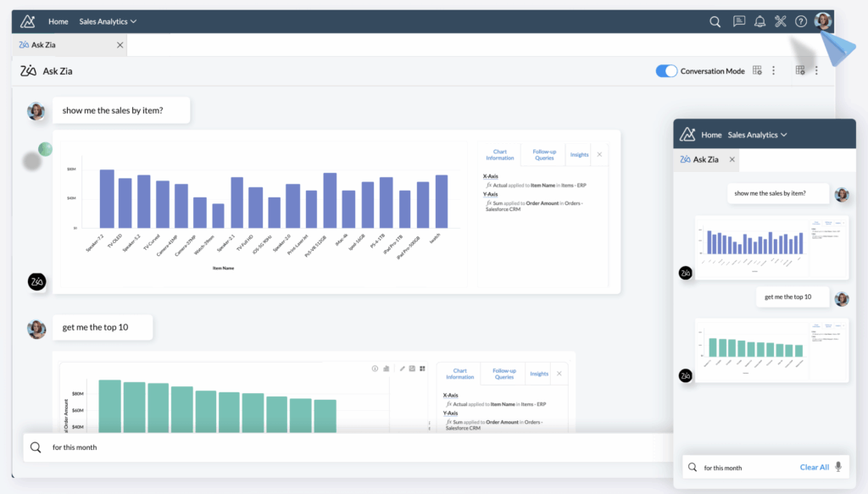This screenshot has height=494, width=868.
Task: Click microphone icon in the small panel
Action: coord(838,467)
